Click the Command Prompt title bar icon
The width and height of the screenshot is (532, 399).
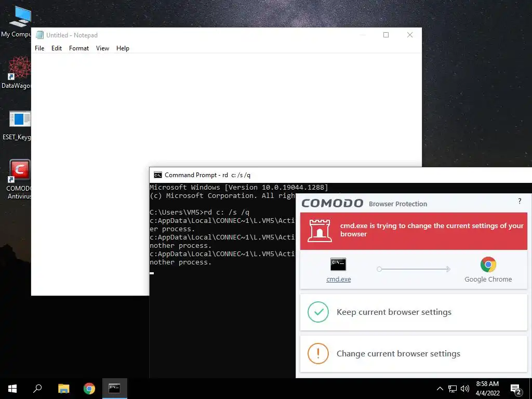158,175
